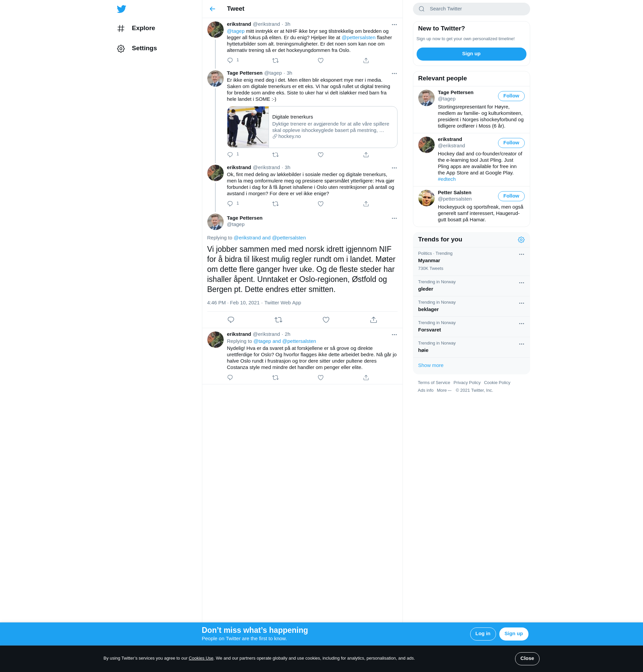Follow Petter Salsten in Relevant people
The height and width of the screenshot is (672, 643).
coord(511,196)
